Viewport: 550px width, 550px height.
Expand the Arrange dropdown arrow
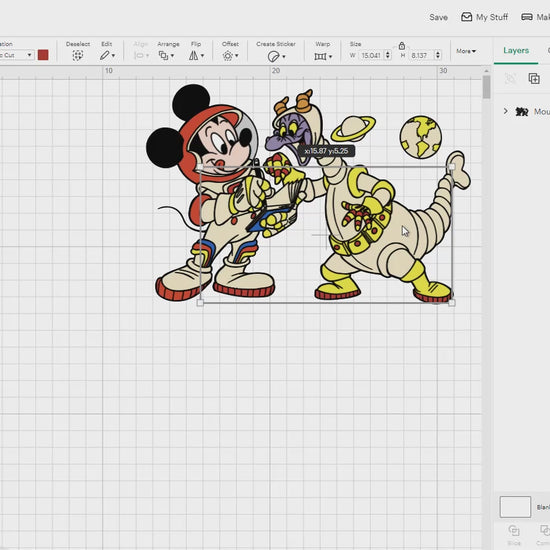[172, 55]
